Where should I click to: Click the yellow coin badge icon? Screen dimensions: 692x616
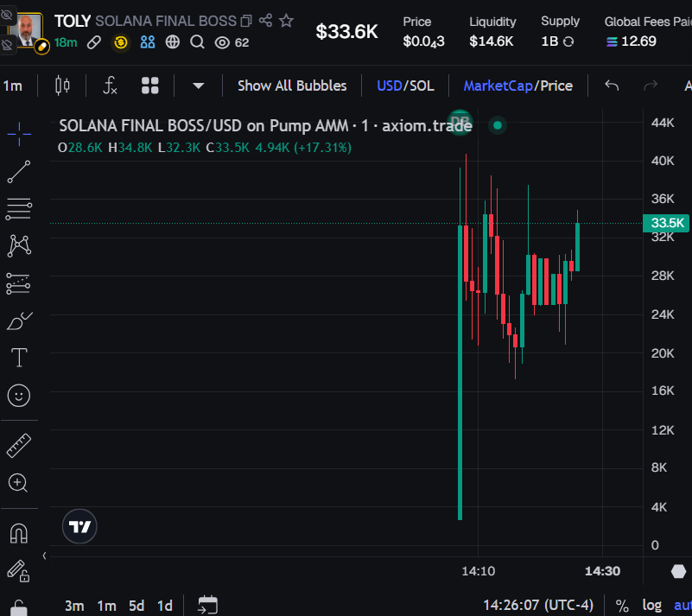click(120, 42)
